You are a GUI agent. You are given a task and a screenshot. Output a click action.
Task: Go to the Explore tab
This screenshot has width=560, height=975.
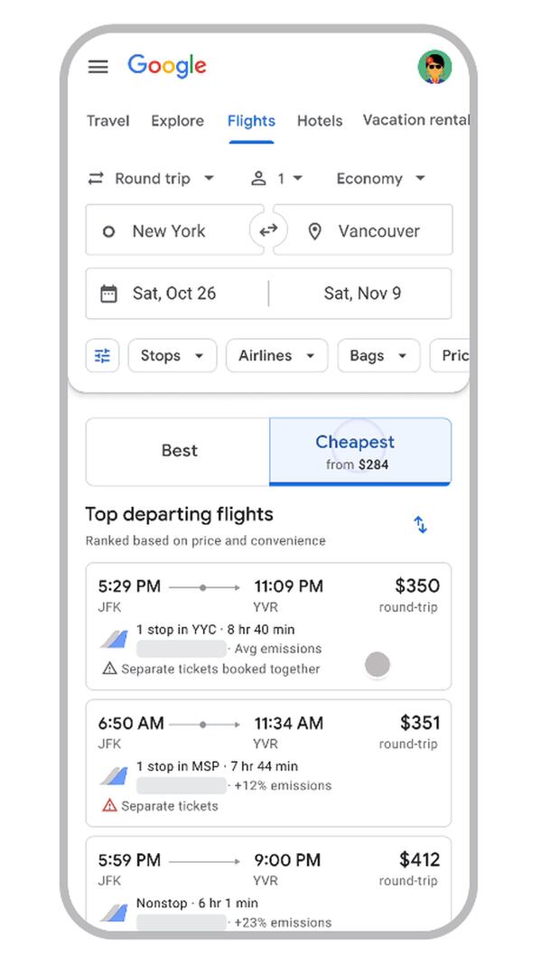177,120
